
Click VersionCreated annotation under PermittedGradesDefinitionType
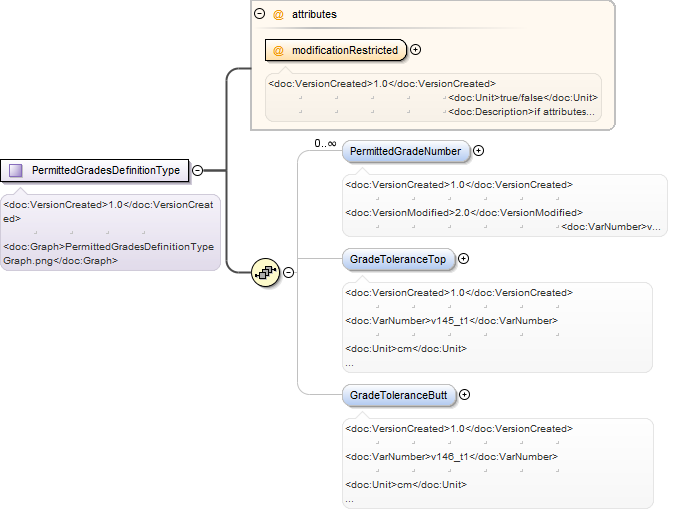pyautogui.click(x=108, y=211)
